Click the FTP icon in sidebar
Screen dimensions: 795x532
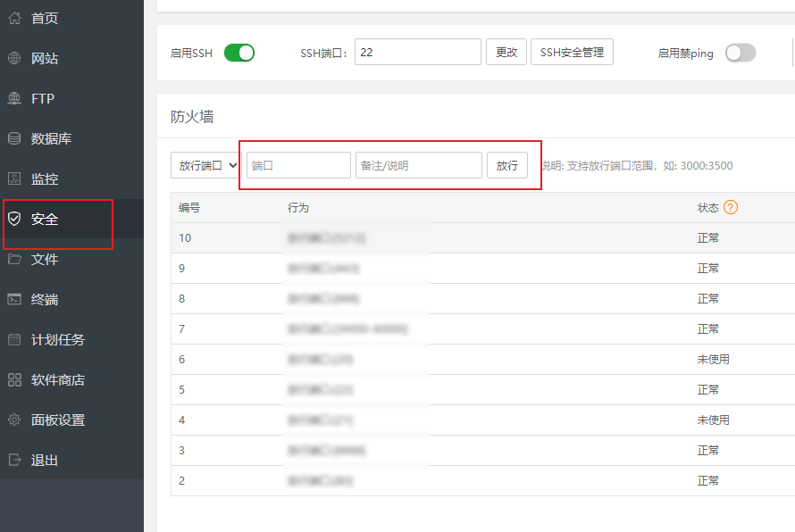tap(14, 98)
